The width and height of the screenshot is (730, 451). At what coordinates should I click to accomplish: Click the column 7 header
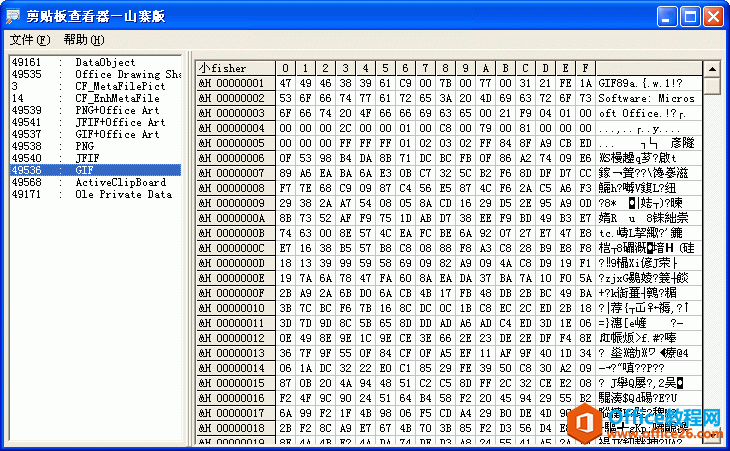[x=426, y=68]
